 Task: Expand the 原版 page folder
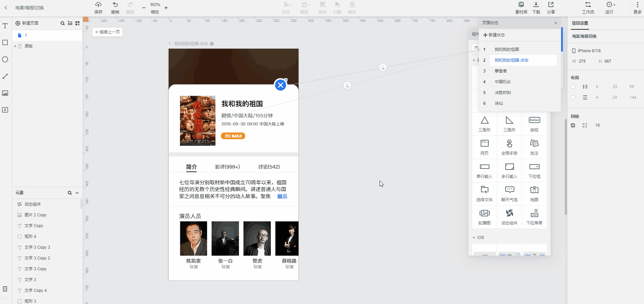pos(15,46)
